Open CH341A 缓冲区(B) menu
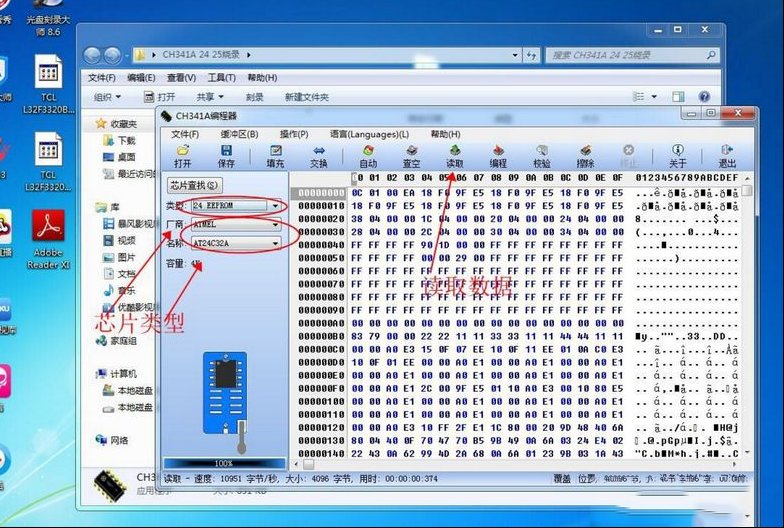This screenshot has width=784, height=528. pos(239,134)
